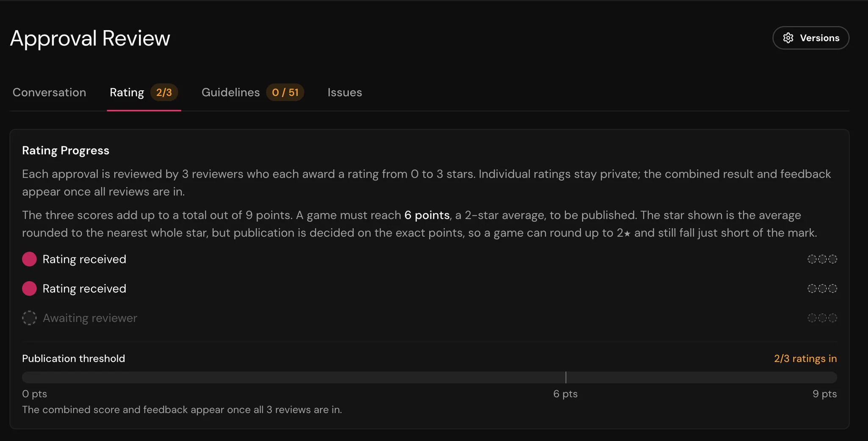Click the '2/3 ratings in' status text

(x=805, y=358)
